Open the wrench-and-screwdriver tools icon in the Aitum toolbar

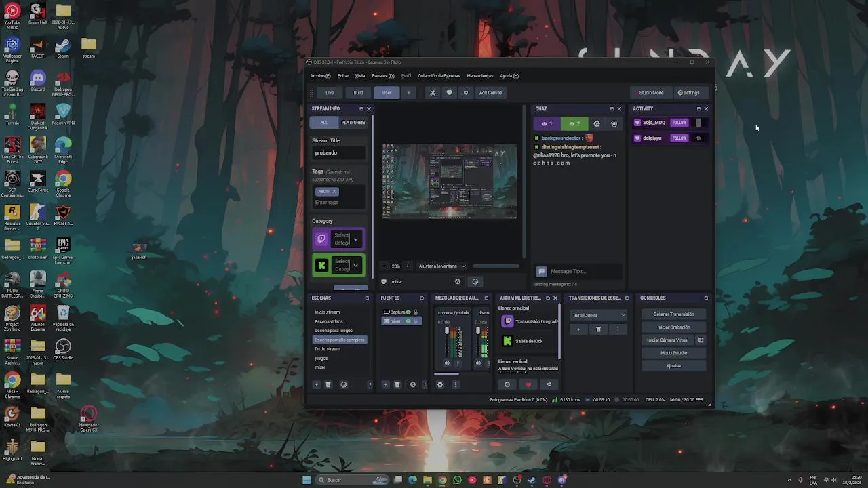click(x=432, y=93)
